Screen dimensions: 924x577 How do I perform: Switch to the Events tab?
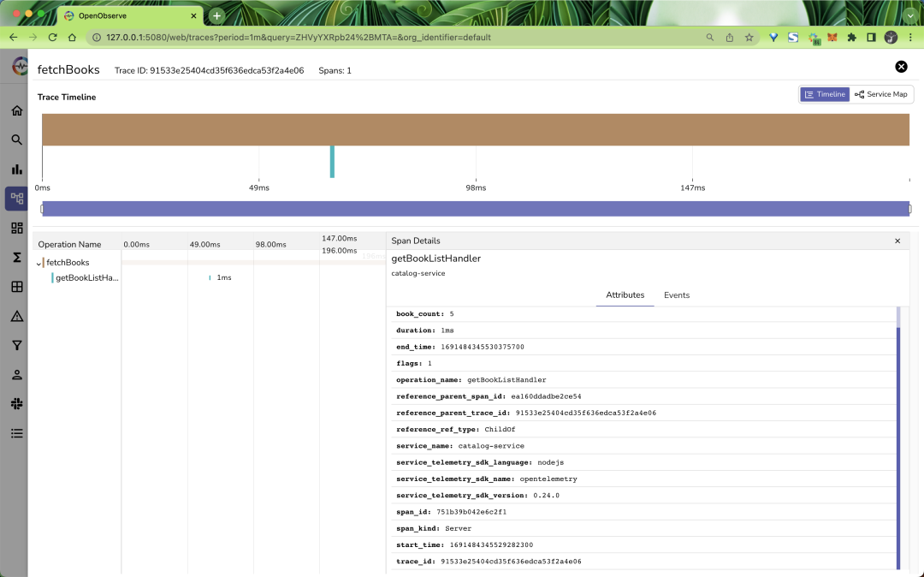pyautogui.click(x=677, y=294)
